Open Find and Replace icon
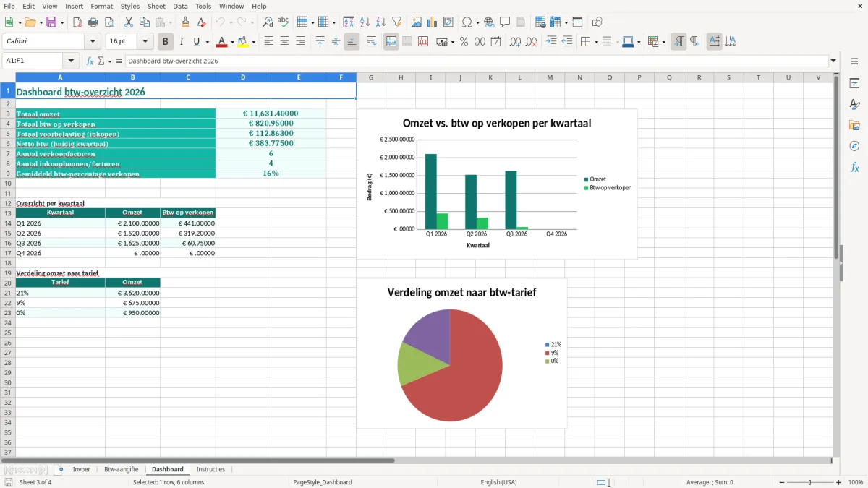This screenshot has height=488, width=868. (x=268, y=22)
